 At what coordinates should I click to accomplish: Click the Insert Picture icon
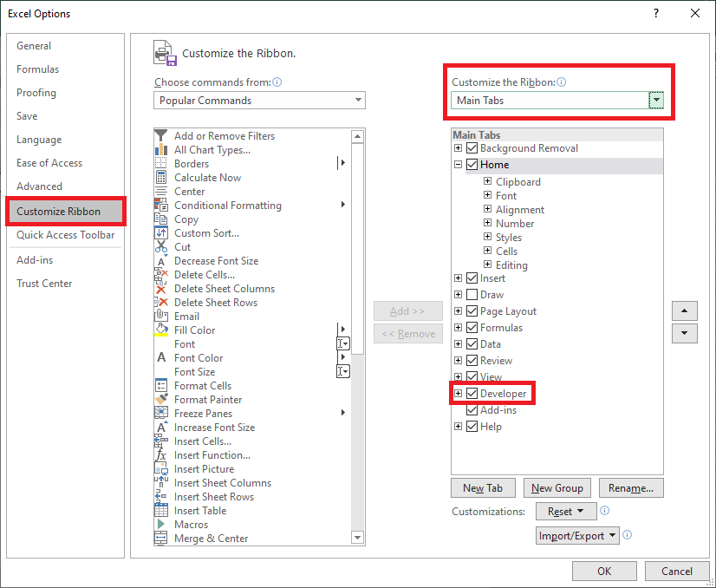click(x=160, y=469)
